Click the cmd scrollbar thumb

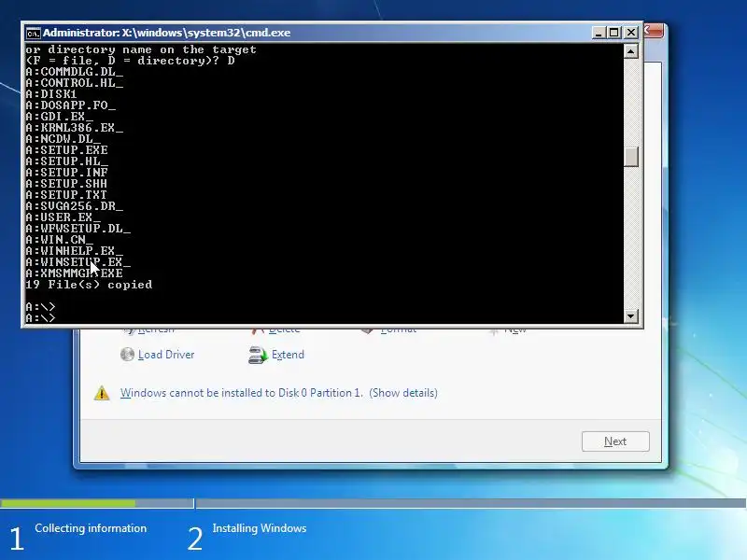point(631,157)
